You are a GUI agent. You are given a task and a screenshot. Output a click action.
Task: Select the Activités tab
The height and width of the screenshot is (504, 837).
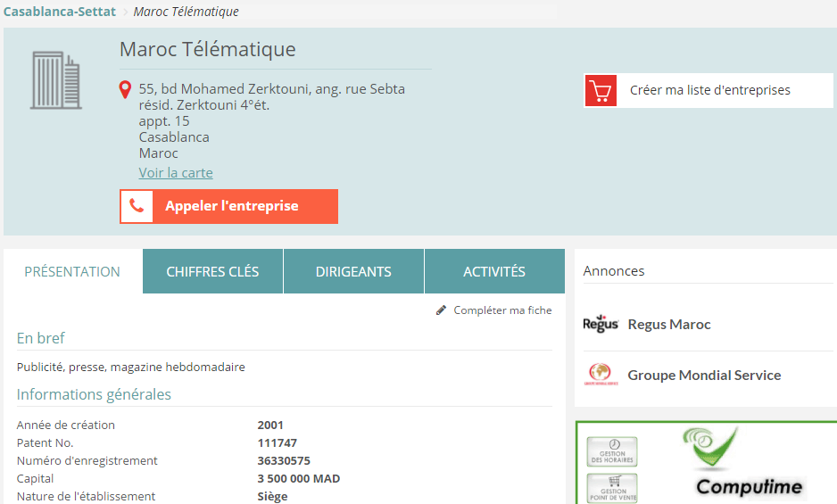pyautogui.click(x=494, y=271)
